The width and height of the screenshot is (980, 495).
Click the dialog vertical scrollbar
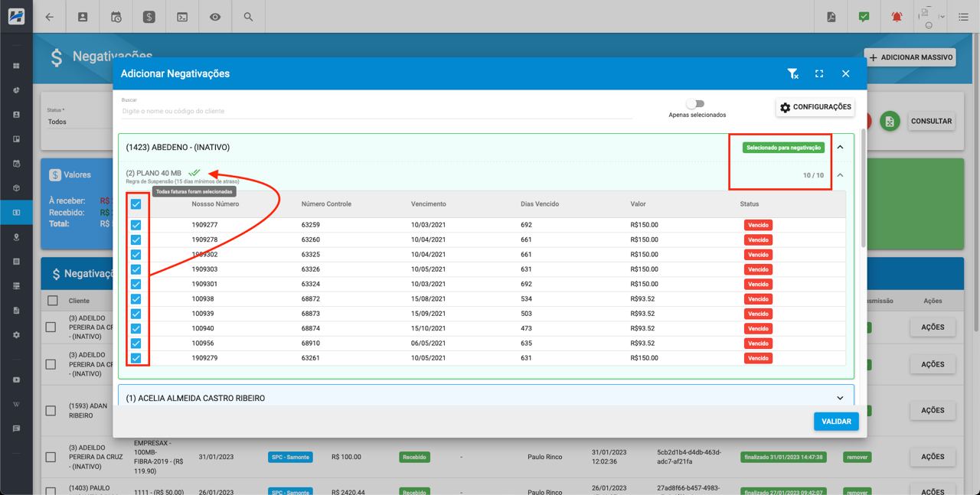(864, 187)
